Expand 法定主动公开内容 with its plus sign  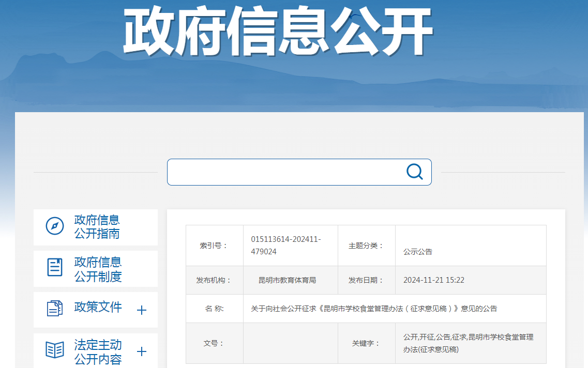click(x=141, y=351)
